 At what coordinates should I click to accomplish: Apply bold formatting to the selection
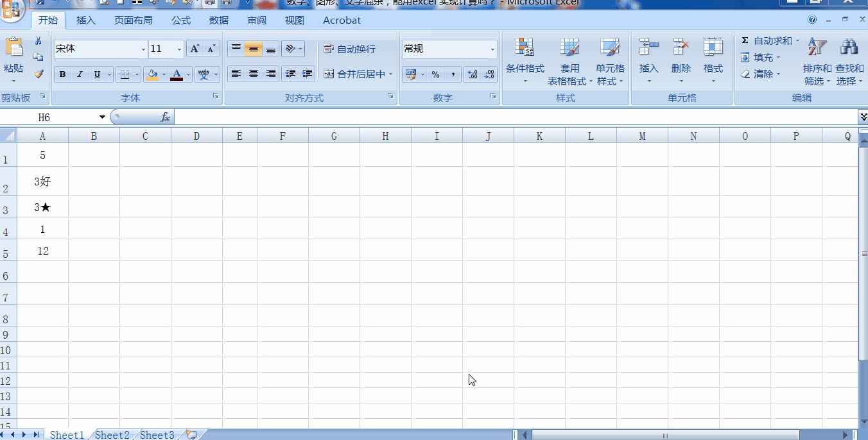coord(62,74)
